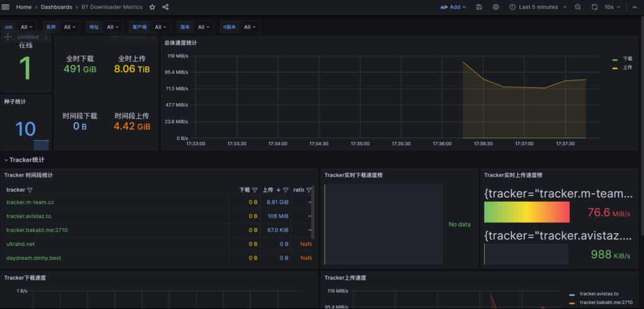Screen dimensions: 644x309
Task: Click the 67.0 KiB upload cell
Action: pos(277,230)
